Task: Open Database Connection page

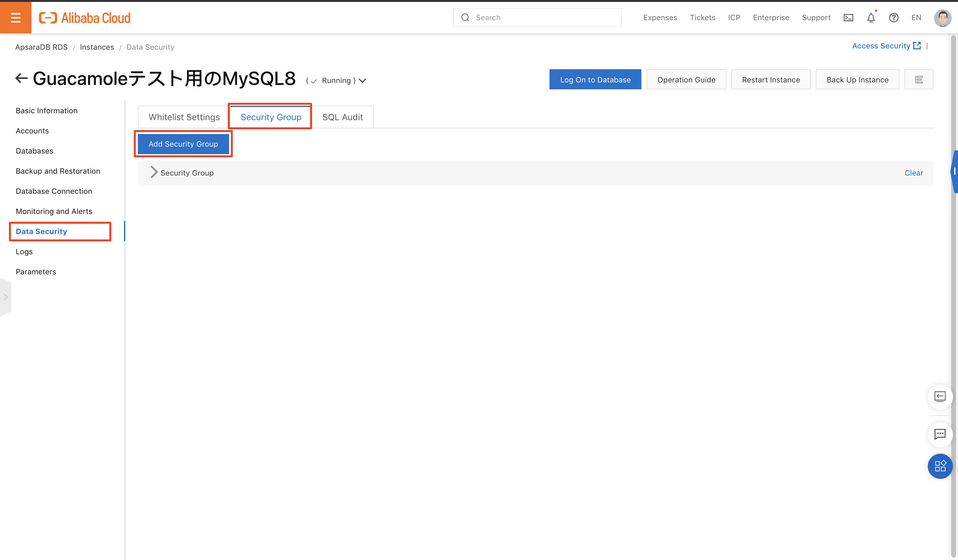Action: (54, 191)
